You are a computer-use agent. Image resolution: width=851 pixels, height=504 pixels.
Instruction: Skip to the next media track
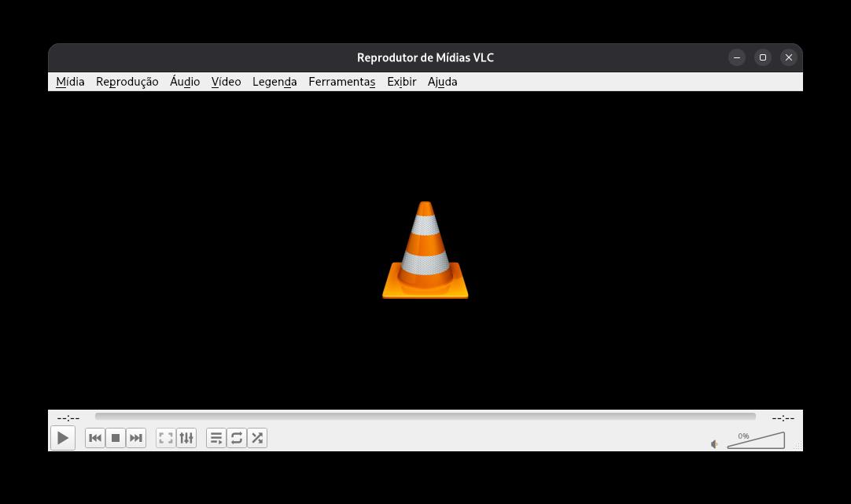pos(136,438)
